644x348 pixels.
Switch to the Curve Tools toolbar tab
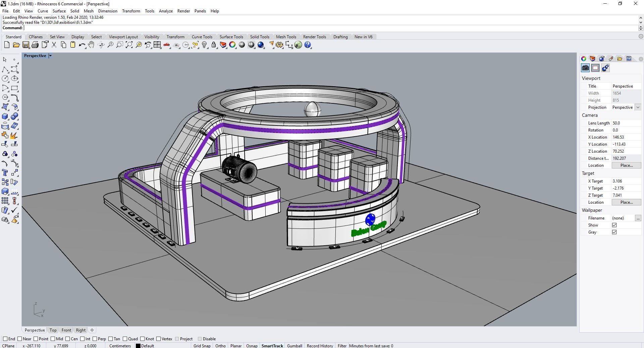[202, 37]
